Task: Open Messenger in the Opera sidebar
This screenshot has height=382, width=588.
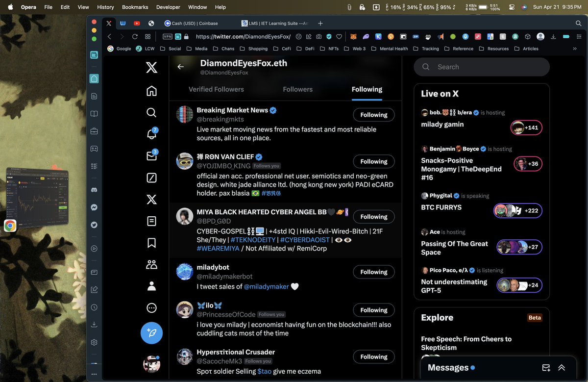Action: tap(94, 207)
